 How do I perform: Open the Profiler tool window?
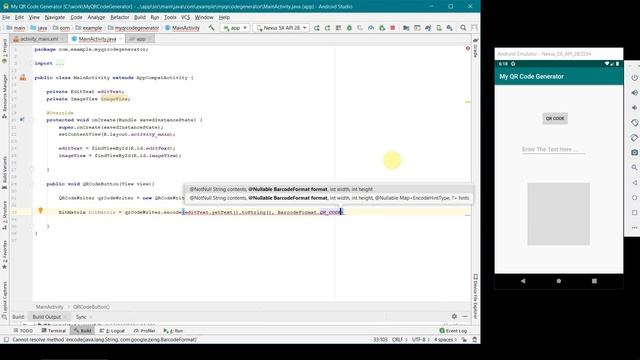144,331
